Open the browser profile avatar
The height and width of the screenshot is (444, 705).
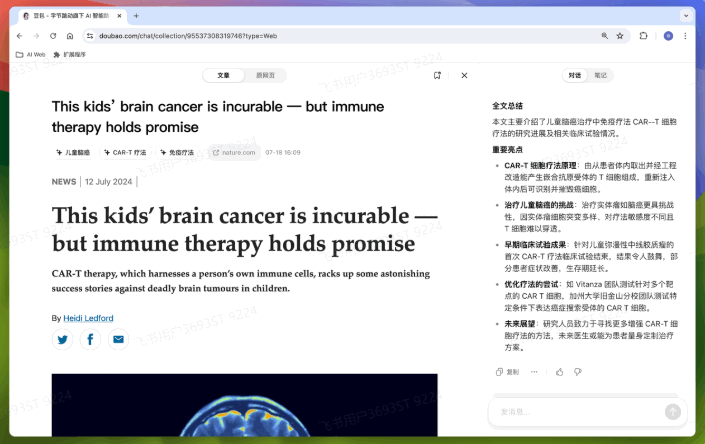(x=668, y=36)
